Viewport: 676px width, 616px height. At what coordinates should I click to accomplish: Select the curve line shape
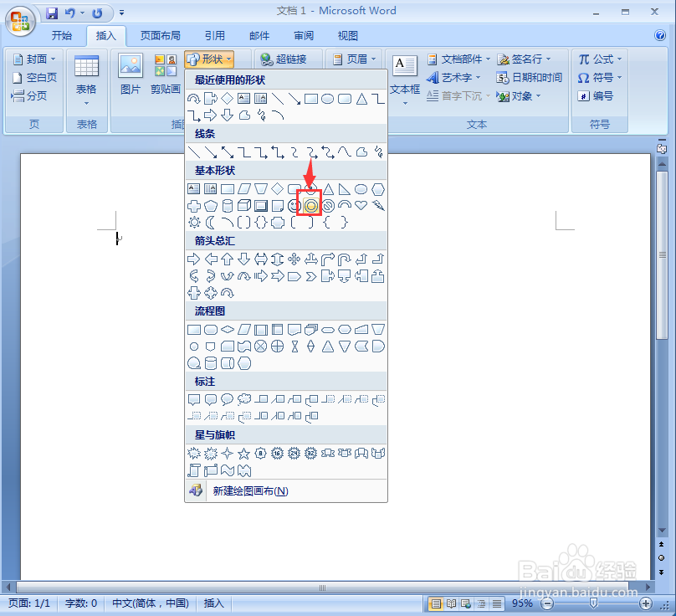coord(344,152)
